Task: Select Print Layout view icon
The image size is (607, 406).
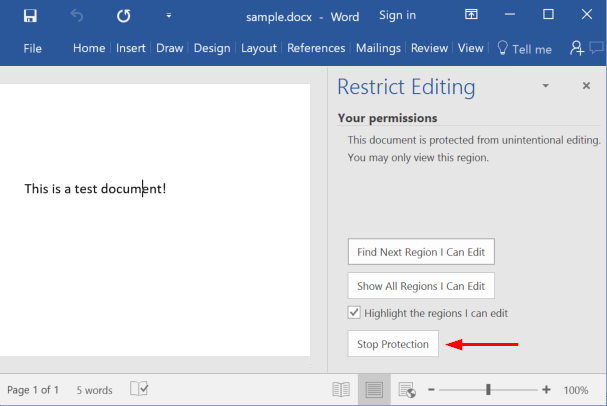Action: tap(373, 389)
